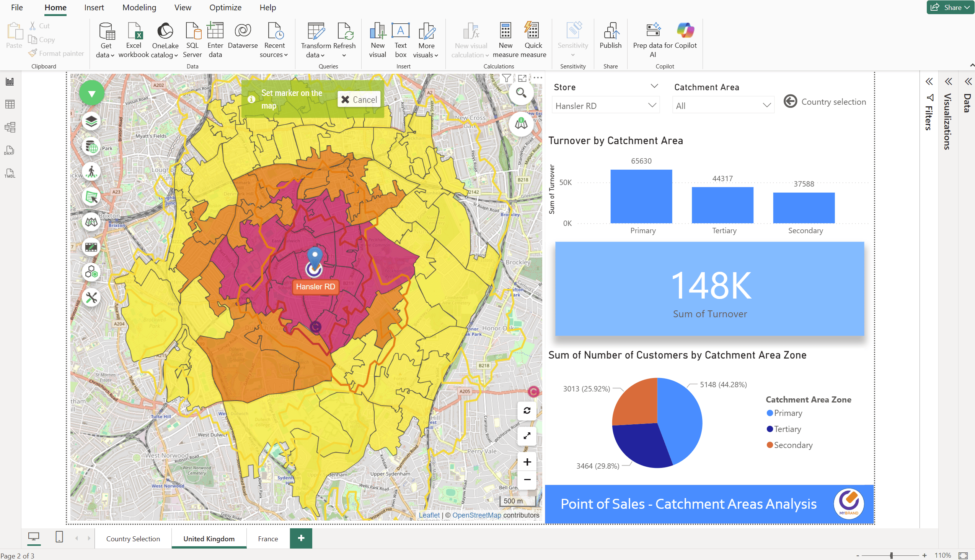Click Cancel on the marker prompt
Image resolution: width=975 pixels, height=560 pixels.
pyautogui.click(x=359, y=100)
